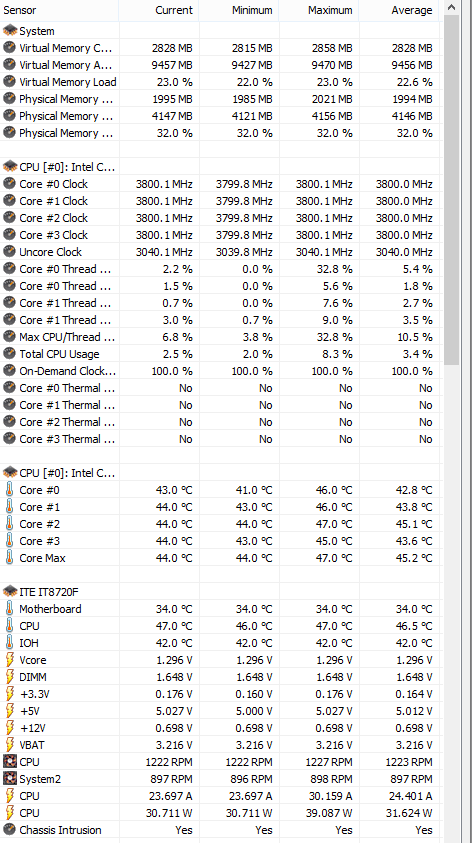This screenshot has width=474, height=843.
Task: Click the System2 fan icon
Action: tap(10, 779)
